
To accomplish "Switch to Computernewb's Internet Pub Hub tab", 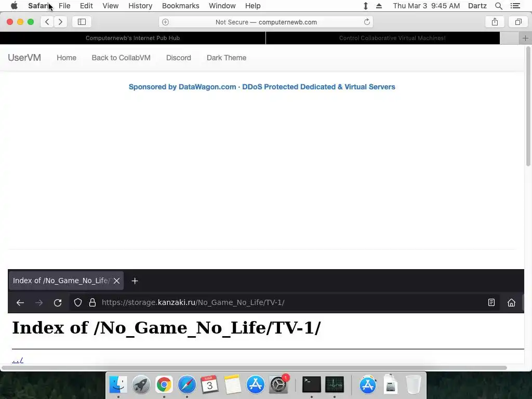I will click(132, 38).
